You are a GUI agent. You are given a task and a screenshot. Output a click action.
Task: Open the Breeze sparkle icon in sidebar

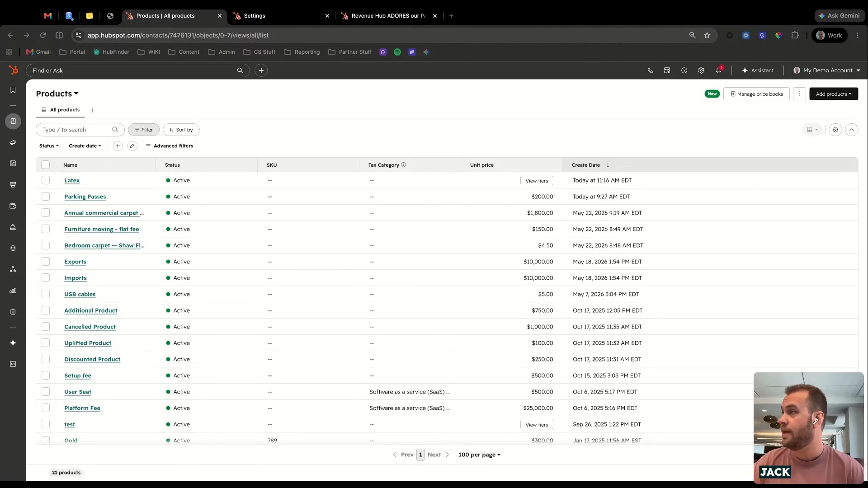pos(13,343)
